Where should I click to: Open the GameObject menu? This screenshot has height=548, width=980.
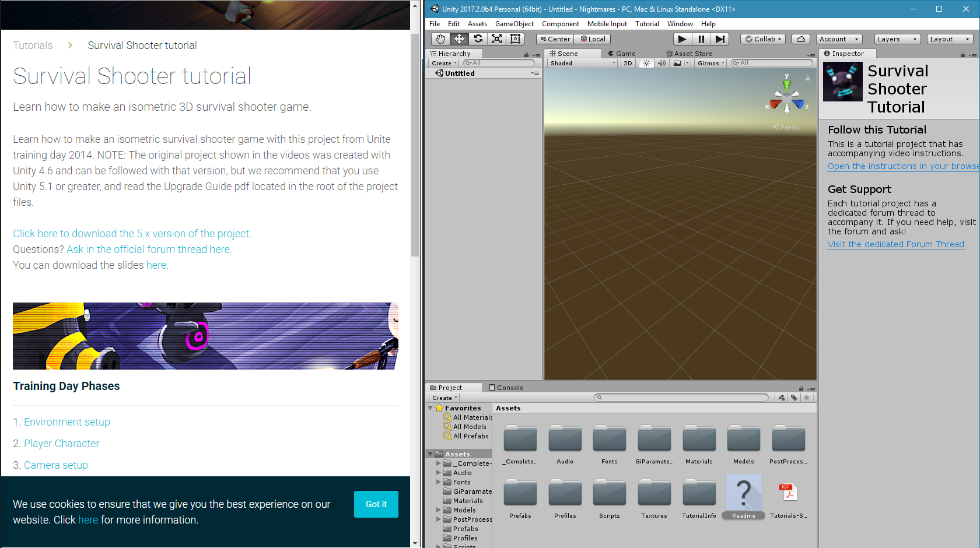pyautogui.click(x=514, y=24)
